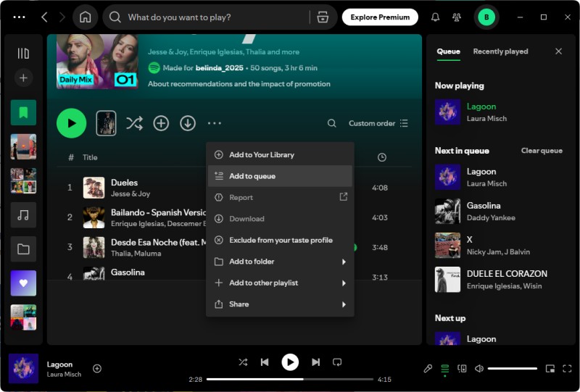Screen dimensions: 580x392
Task: Toggle shuffle for this playlist
Action: tap(134, 123)
